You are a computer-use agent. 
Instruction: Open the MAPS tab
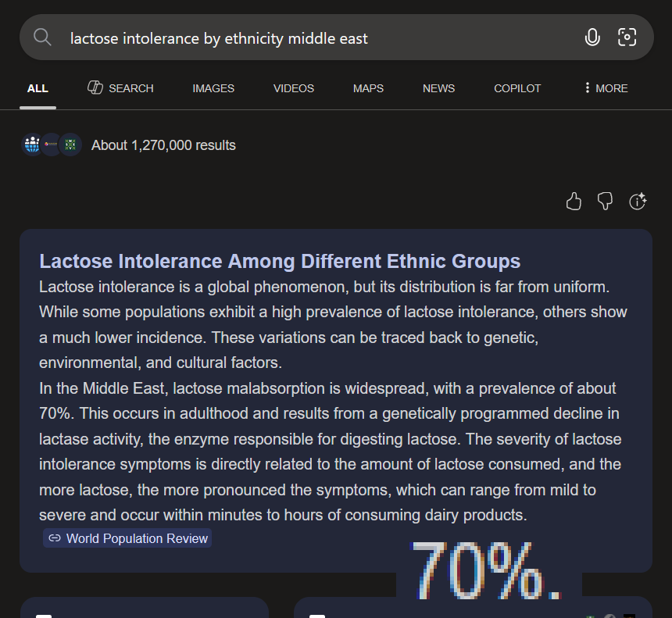pyautogui.click(x=368, y=88)
